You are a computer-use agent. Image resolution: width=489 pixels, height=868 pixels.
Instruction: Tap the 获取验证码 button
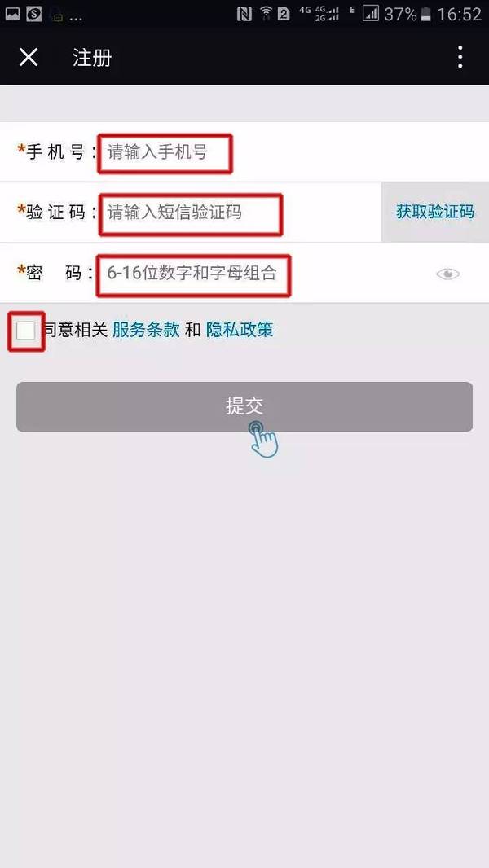coord(434,212)
